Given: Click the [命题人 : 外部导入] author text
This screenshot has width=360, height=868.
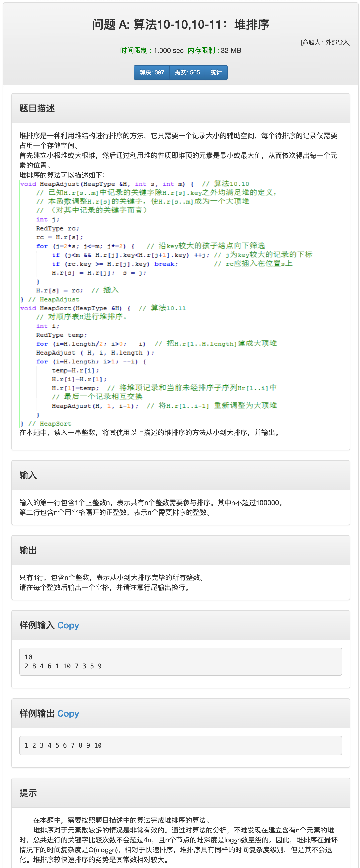Looking at the screenshot, I should click(x=326, y=42).
